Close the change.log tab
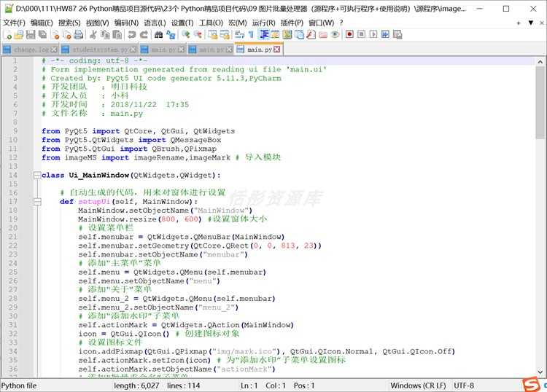 tap(54, 50)
